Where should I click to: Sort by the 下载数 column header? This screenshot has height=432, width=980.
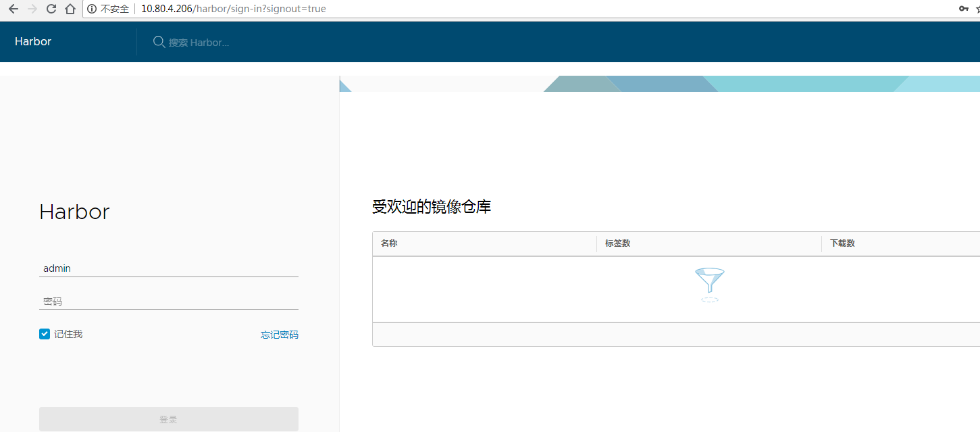(x=843, y=243)
